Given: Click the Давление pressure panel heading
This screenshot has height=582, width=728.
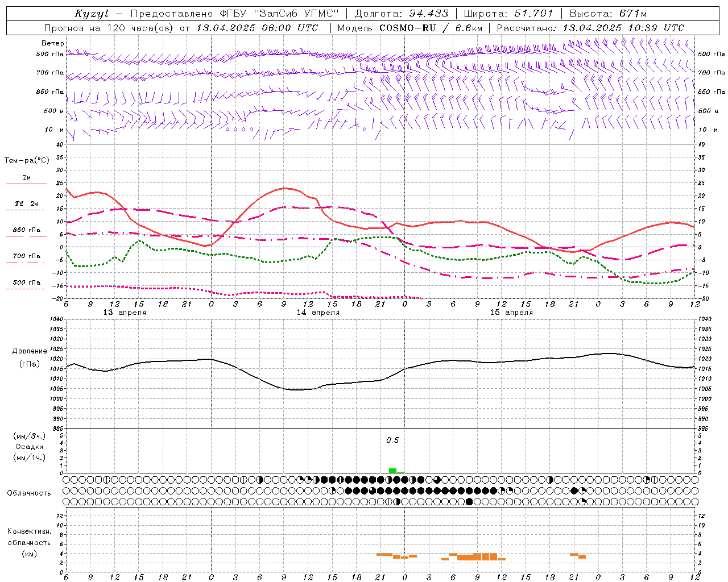Looking at the screenshot, I should 30,351.
